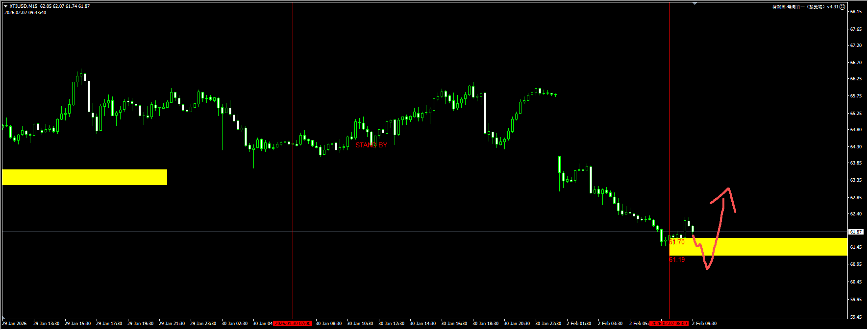This screenshot has width=868, height=330.
Task: Click the red 2026.02.02 08:00 time marker
Action: tap(669, 324)
